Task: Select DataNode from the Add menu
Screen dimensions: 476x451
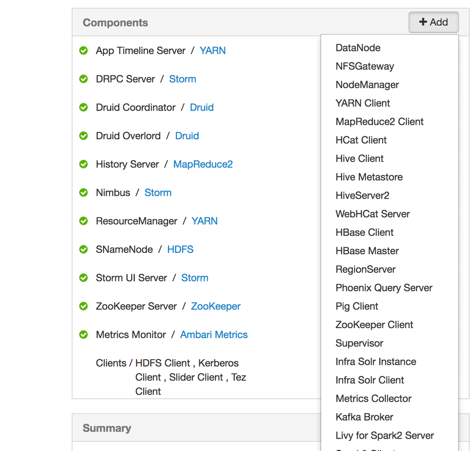Action: 358,48
